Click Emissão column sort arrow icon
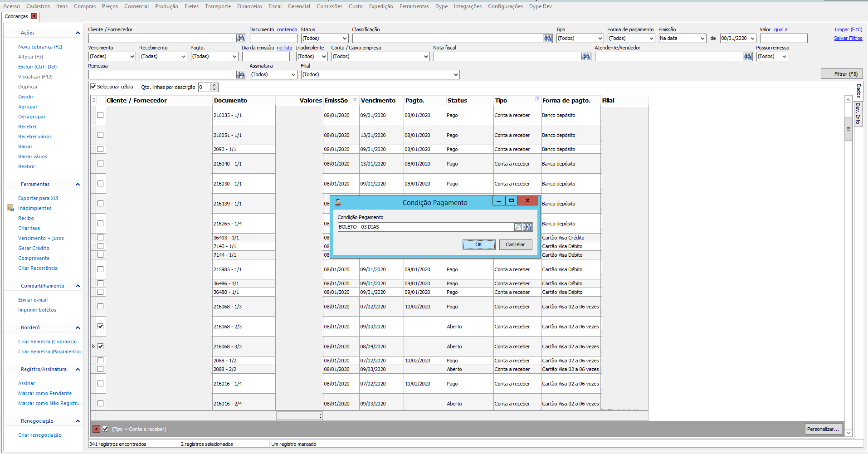868x454 pixels. click(x=355, y=100)
